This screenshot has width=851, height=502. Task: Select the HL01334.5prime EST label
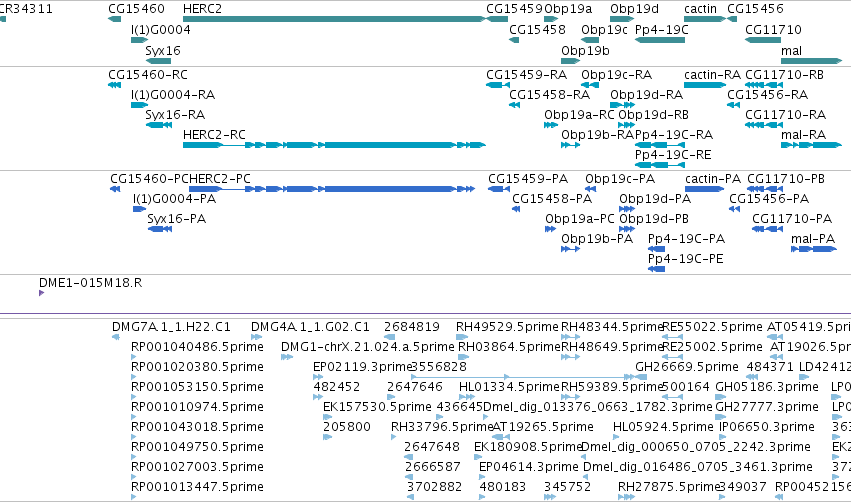509,387
